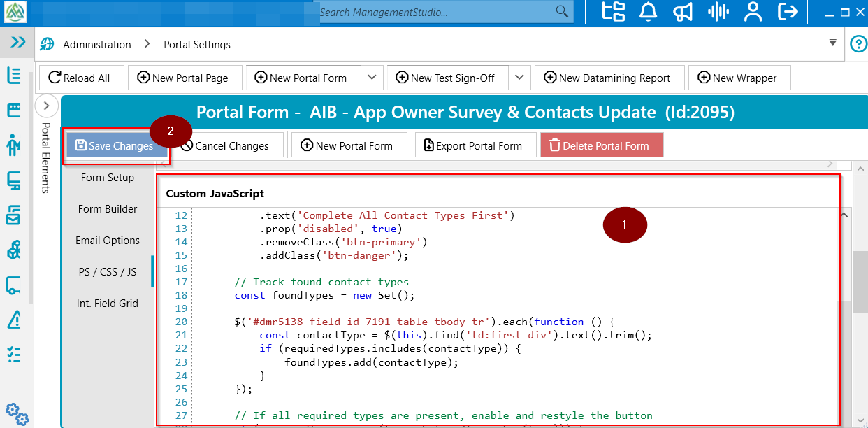The image size is (868, 428).
Task: Open the calendar-card module icon in sidebar
Action: [13, 110]
